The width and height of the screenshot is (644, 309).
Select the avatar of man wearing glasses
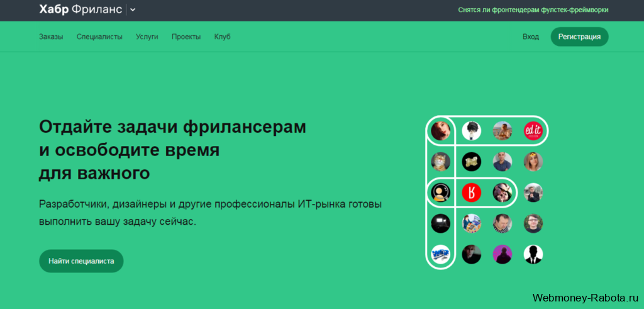coord(533,223)
